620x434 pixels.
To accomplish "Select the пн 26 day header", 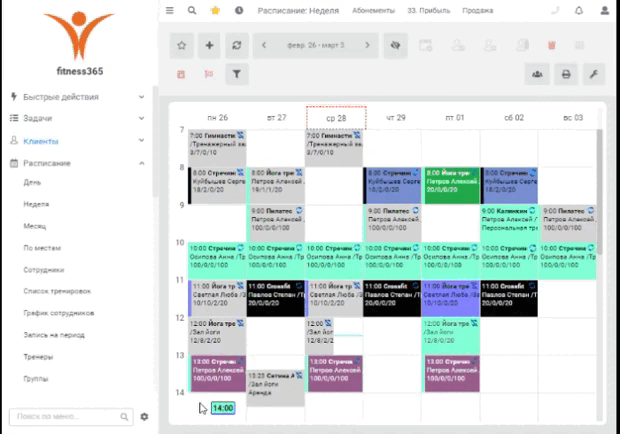I will pos(217,118).
